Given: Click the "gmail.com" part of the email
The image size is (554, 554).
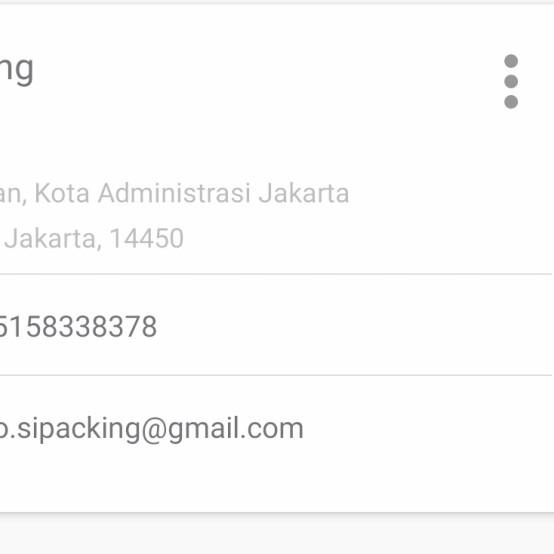Looking at the screenshot, I should click(236, 429).
